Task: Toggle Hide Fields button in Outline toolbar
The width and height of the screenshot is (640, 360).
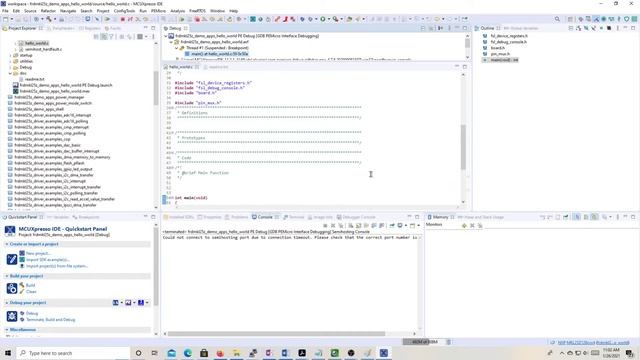Action: tap(586, 28)
